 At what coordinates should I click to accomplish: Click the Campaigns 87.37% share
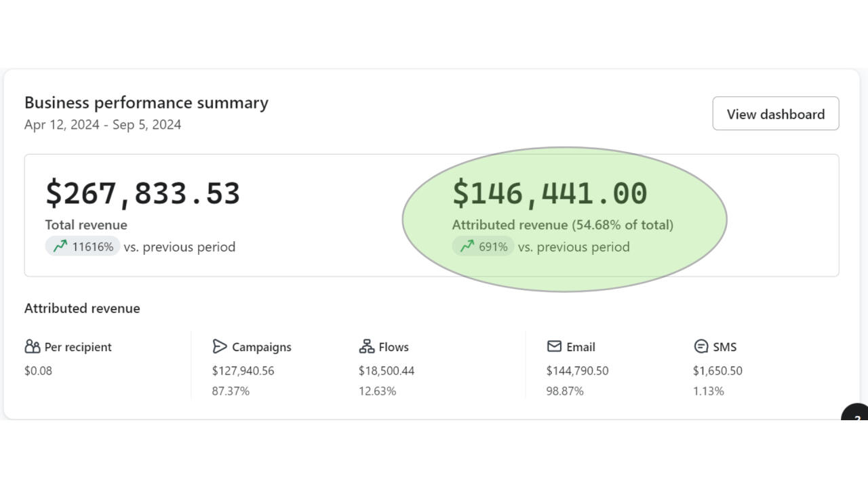pyautogui.click(x=231, y=391)
